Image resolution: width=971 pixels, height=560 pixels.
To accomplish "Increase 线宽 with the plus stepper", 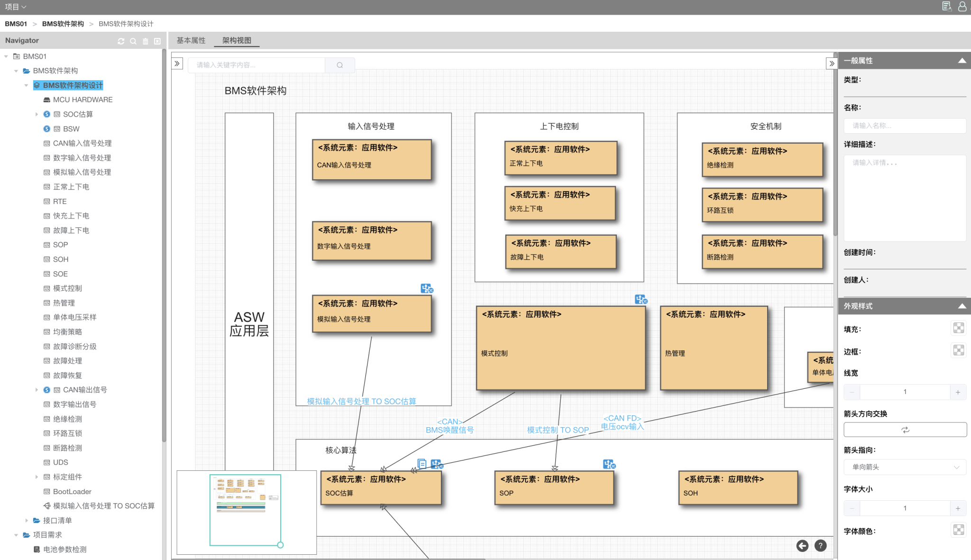I will [x=958, y=392].
